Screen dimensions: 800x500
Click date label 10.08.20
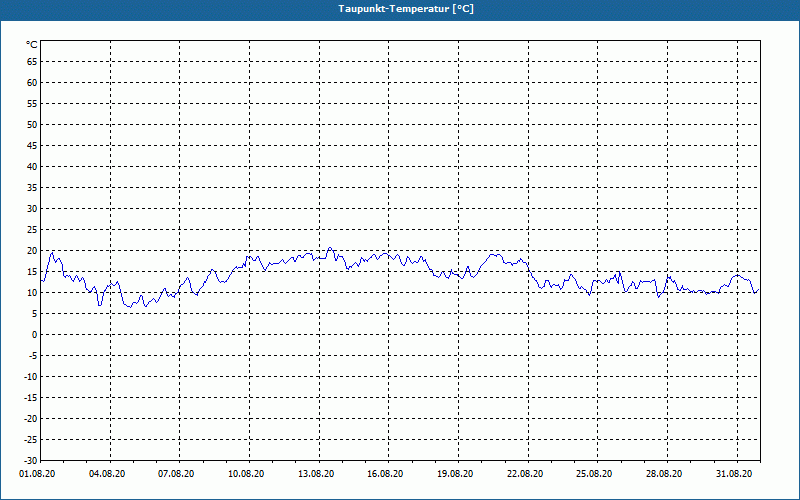[246, 474]
